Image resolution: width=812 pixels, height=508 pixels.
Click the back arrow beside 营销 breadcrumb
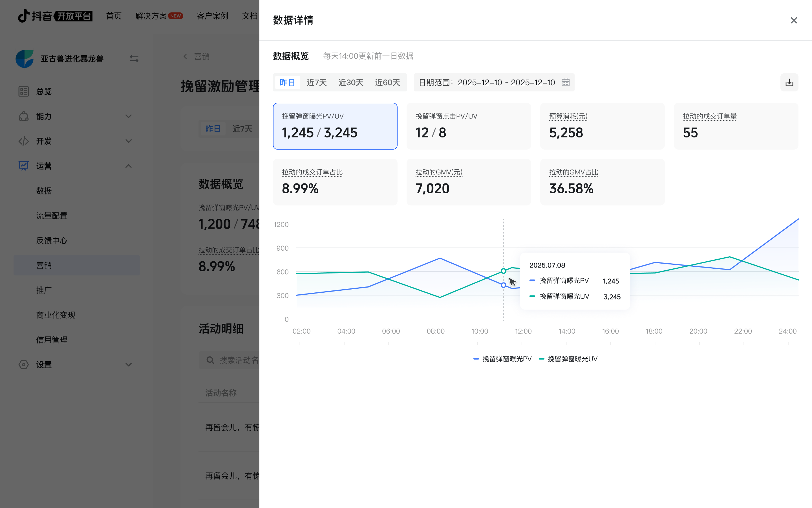(x=185, y=56)
